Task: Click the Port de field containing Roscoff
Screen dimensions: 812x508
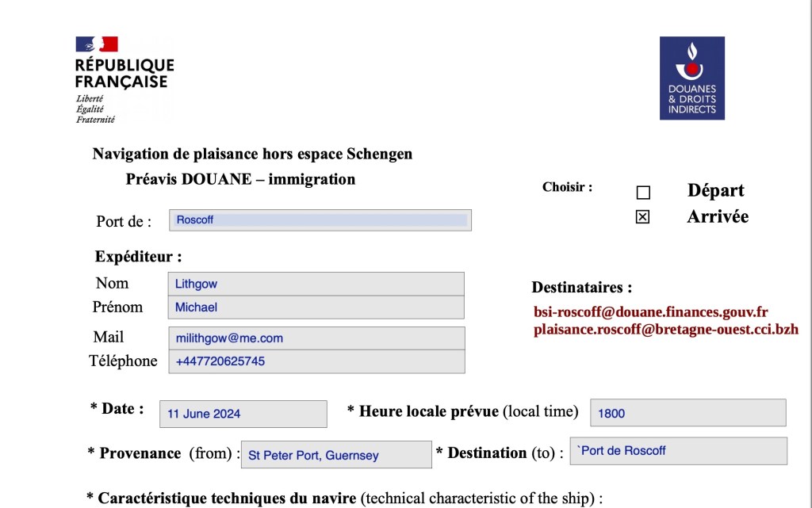Action: (320, 220)
